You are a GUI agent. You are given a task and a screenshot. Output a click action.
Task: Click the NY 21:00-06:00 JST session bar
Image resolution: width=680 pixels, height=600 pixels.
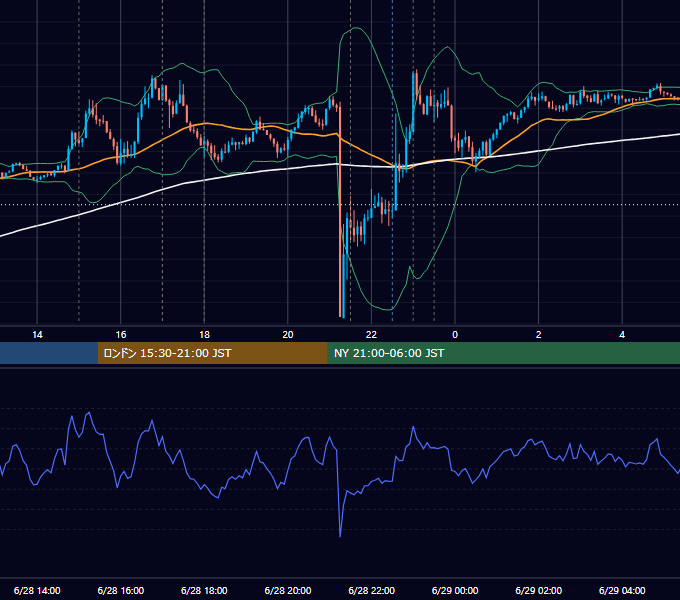point(503,353)
